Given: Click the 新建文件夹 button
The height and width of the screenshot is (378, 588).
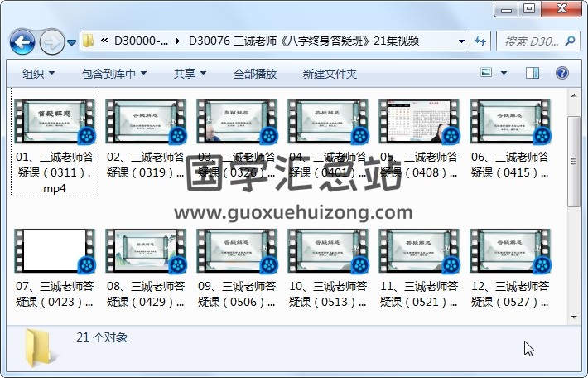Looking at the screenshot, I should pos(330,74).
